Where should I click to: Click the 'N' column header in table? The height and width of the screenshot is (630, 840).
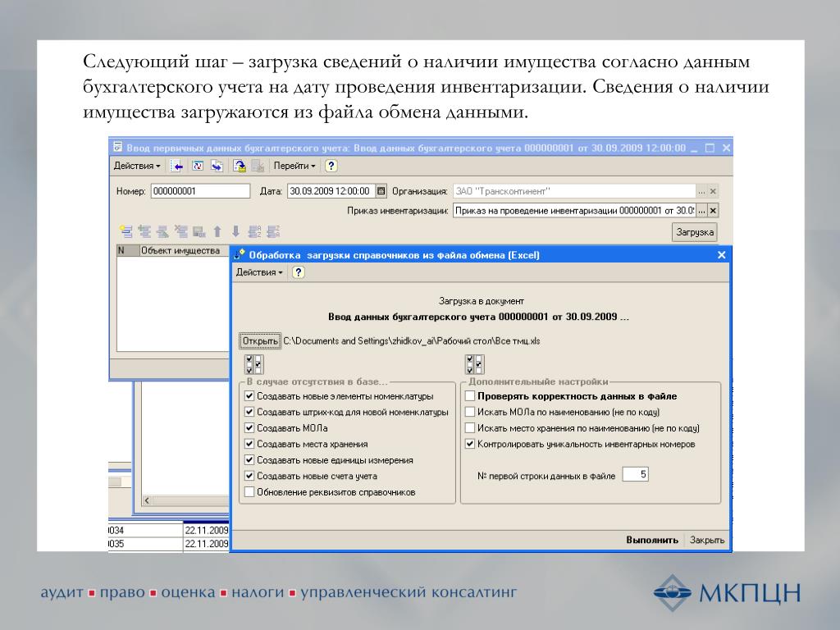pyautogui.click(x=127, y=250)
